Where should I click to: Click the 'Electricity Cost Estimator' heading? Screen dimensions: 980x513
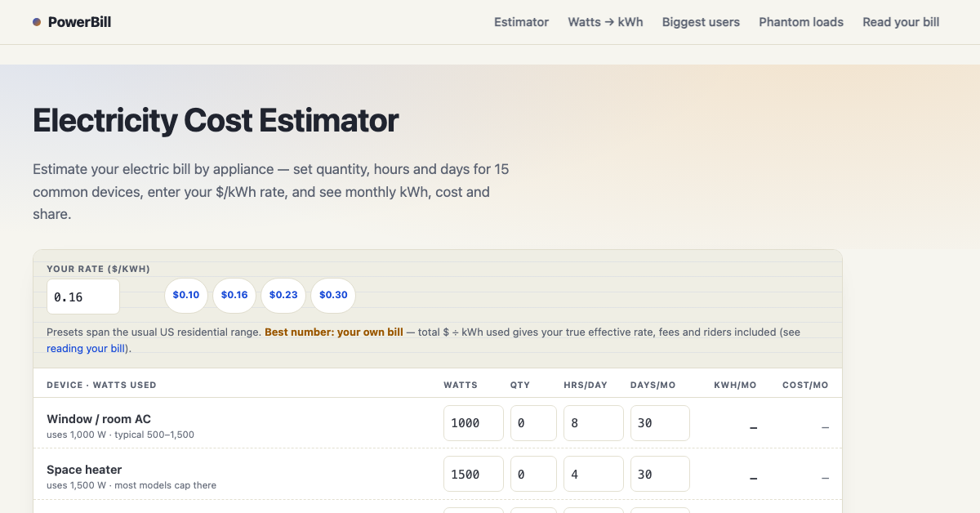pos(216,120)
